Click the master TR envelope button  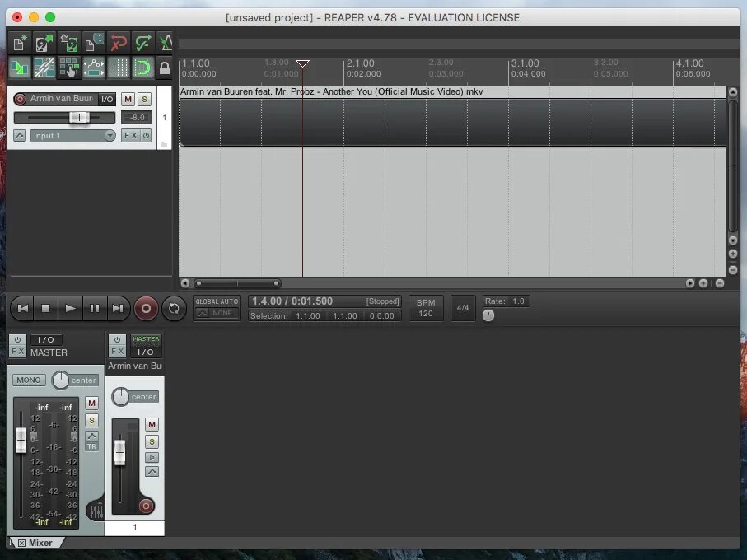(x=91, y=446)
